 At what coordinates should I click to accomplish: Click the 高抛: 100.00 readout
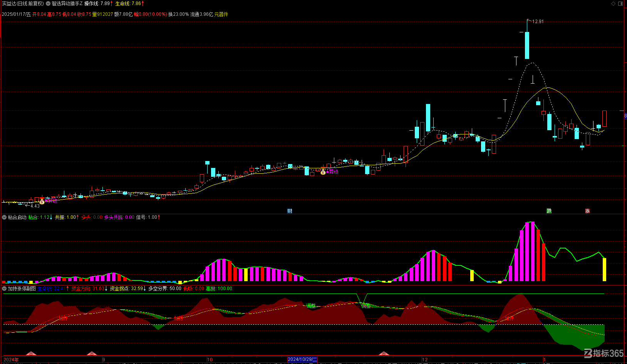click(x=219, y=289)
